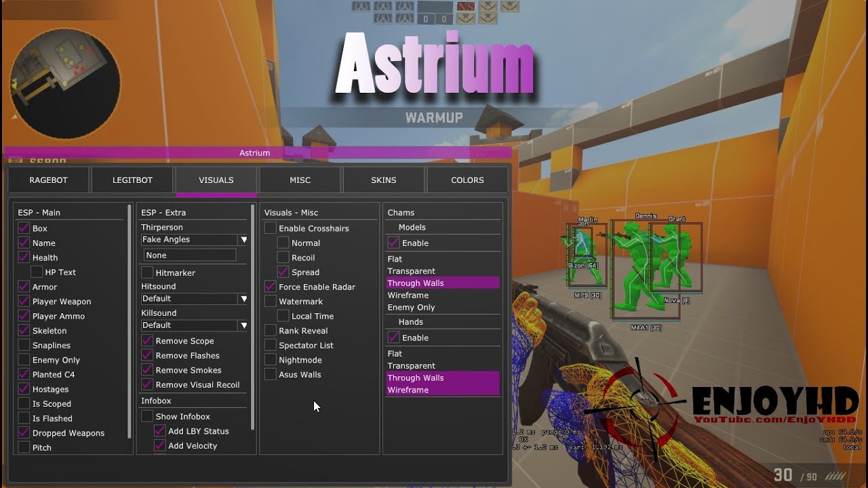The image size is (868, 488).
Task: Select Flat under Hands chams
Action: (x=443, y=354)
